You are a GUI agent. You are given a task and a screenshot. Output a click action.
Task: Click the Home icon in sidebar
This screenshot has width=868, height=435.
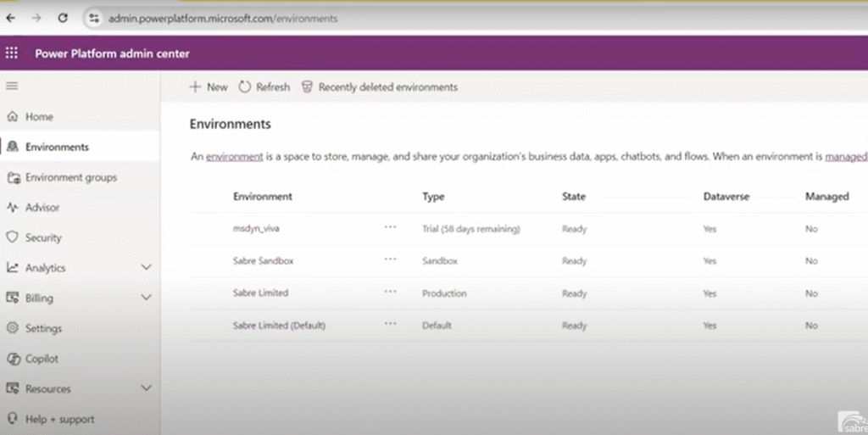pos(13,117)
